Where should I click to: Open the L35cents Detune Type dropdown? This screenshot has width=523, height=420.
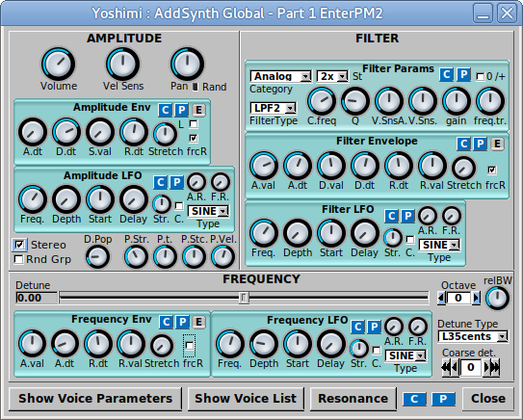tap(473, 336)
